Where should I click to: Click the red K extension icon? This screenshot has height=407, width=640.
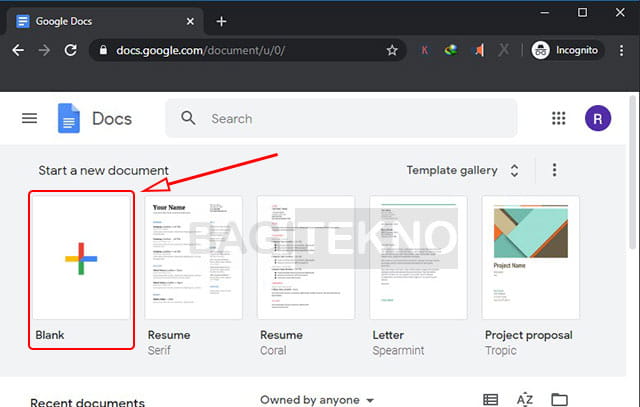click(425, 50)
